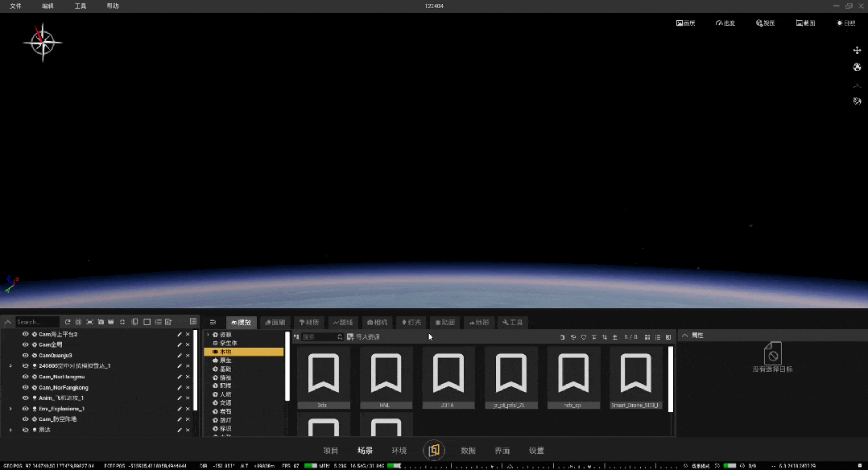This screenshot has width=868, height=470.
Task: Click the pan/move icon on right toolbar
Action: point(857,51)
